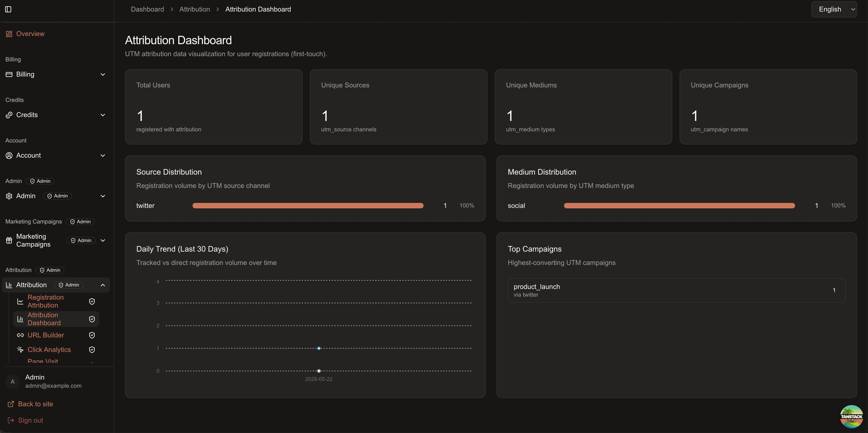Open the Admin user profile avatar
The image size is (868, 433).
pos(12,381)
